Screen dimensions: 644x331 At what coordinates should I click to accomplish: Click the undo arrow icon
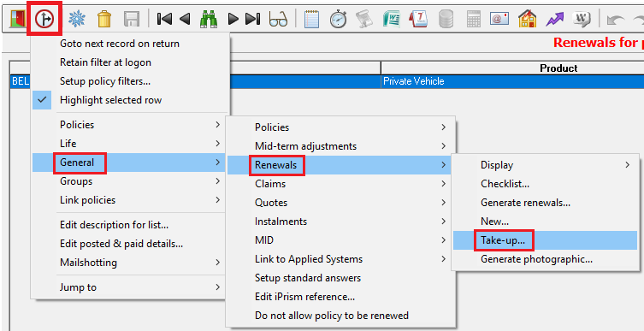[x=616, y=19]
